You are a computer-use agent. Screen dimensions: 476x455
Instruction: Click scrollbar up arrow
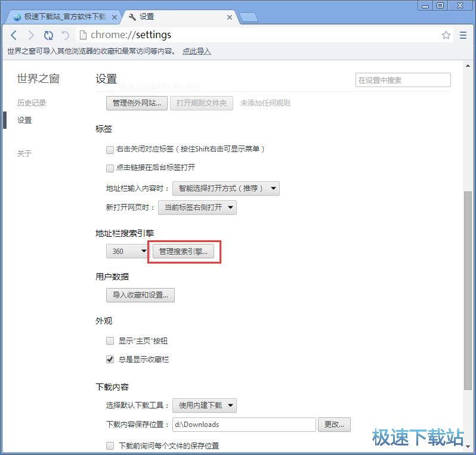point(468,66)
